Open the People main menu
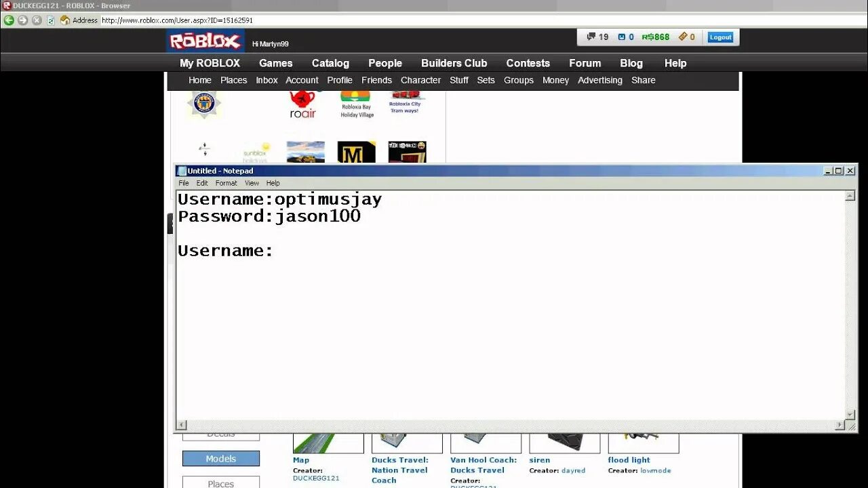This screenshot has height=488, width=868. (x=385, y=63)
